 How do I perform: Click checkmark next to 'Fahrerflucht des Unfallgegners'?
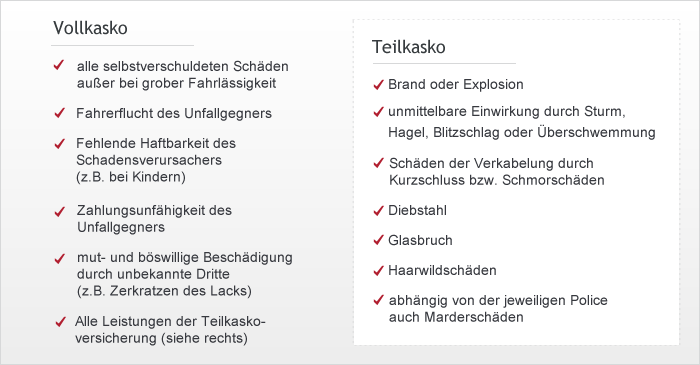(59, 113)
